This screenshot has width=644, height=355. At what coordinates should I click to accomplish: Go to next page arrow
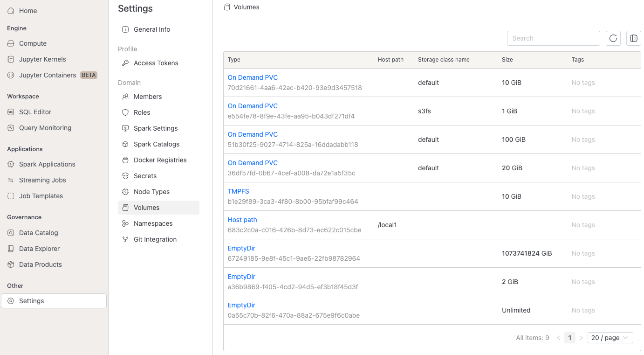pyautogui.click(x=581, y=338)
